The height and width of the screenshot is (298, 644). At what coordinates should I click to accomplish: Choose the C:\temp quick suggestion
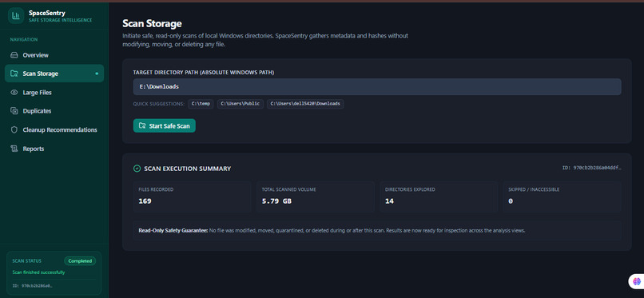[201, 104]
